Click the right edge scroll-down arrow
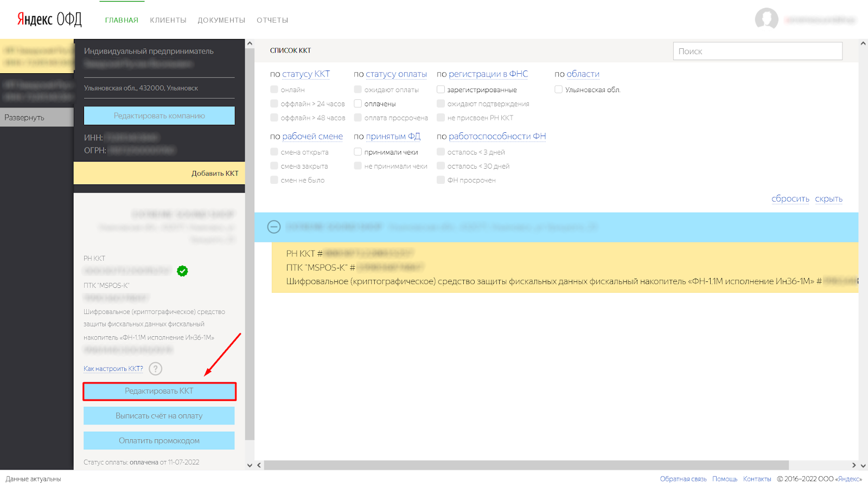This screenshot has width=868, height=488. [863, 465]
